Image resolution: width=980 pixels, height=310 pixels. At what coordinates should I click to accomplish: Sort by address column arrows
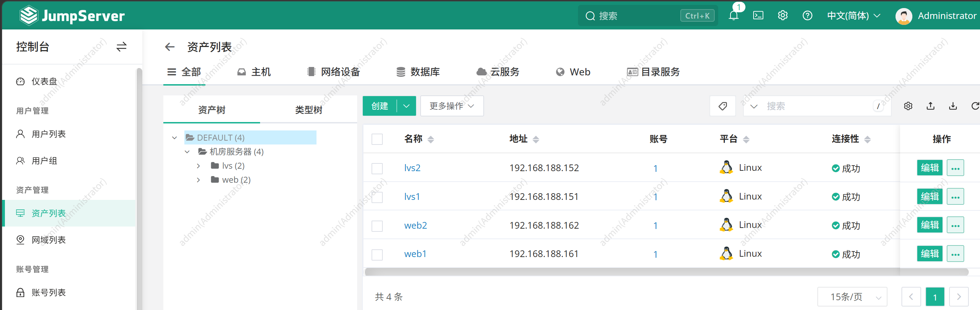click(536, 139)
